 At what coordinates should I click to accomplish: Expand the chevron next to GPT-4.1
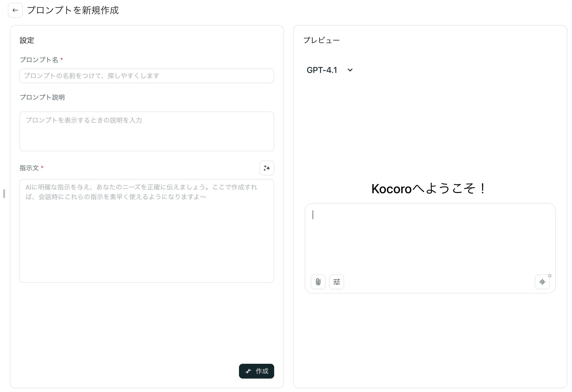click(x=350, y=70)
